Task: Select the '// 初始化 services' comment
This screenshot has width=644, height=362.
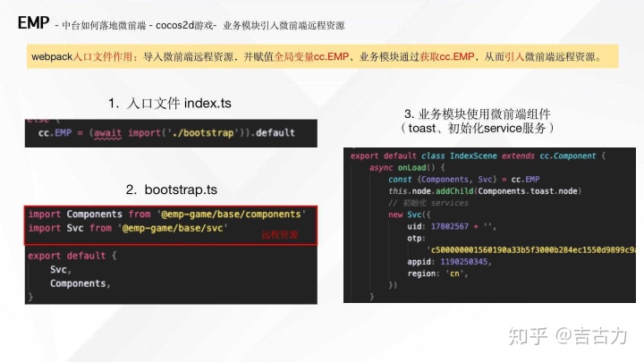Action: tap(428, 203)
